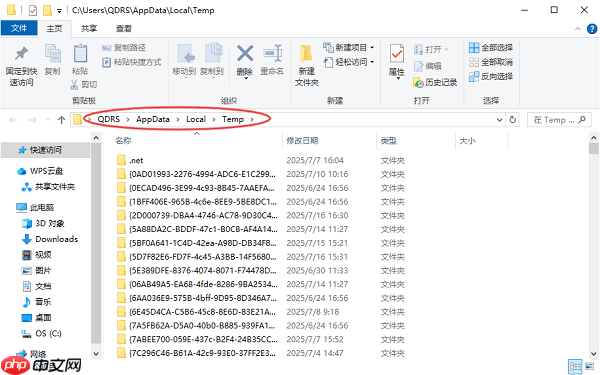This screenshot has width=600, height=375.
Task: Refresh the current folder
Action: (x=513, y=120)
